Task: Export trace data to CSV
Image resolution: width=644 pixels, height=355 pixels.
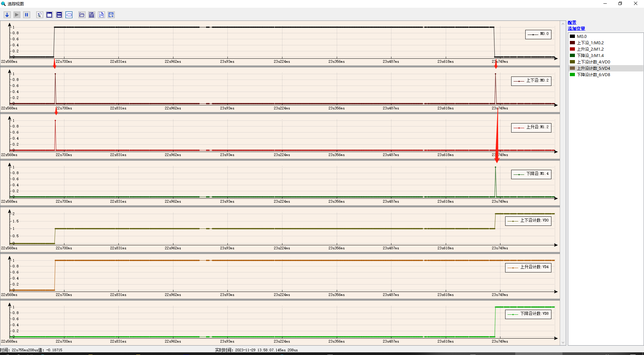Action: 101,15
